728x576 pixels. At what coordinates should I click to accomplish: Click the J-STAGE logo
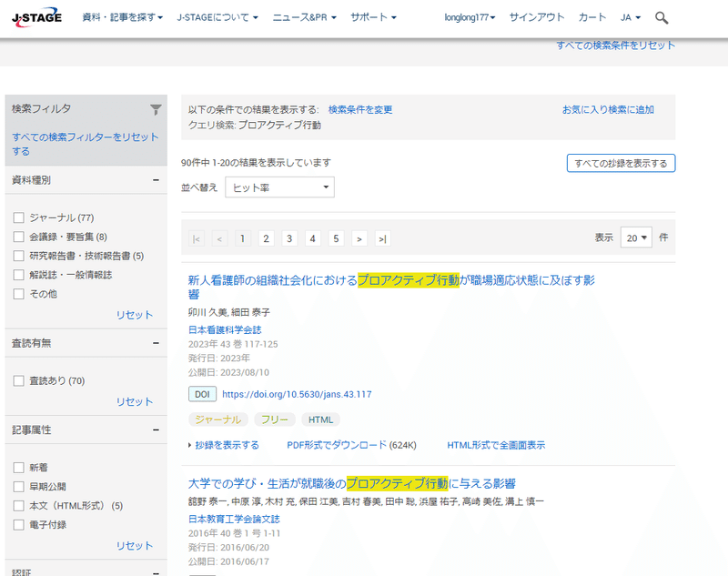[36, 15]
